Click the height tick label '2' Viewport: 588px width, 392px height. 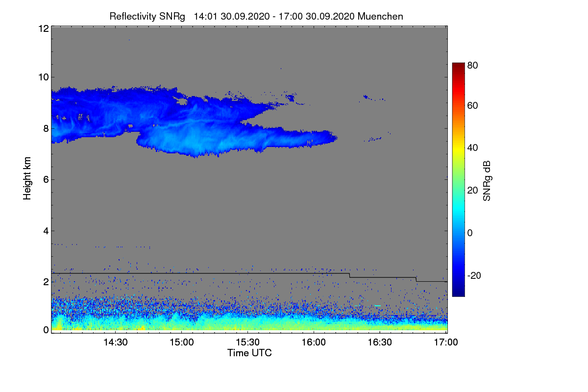pyautogui.click(x=46, y=282)
